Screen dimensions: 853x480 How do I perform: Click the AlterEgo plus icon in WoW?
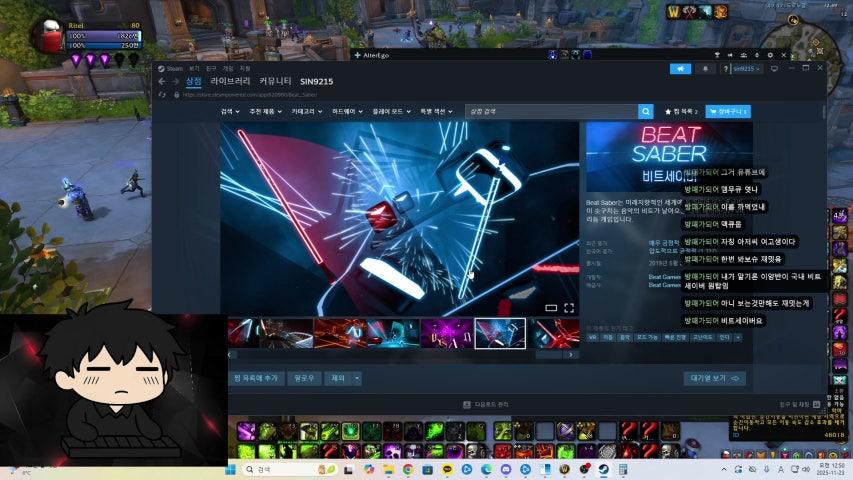[357, 55]
